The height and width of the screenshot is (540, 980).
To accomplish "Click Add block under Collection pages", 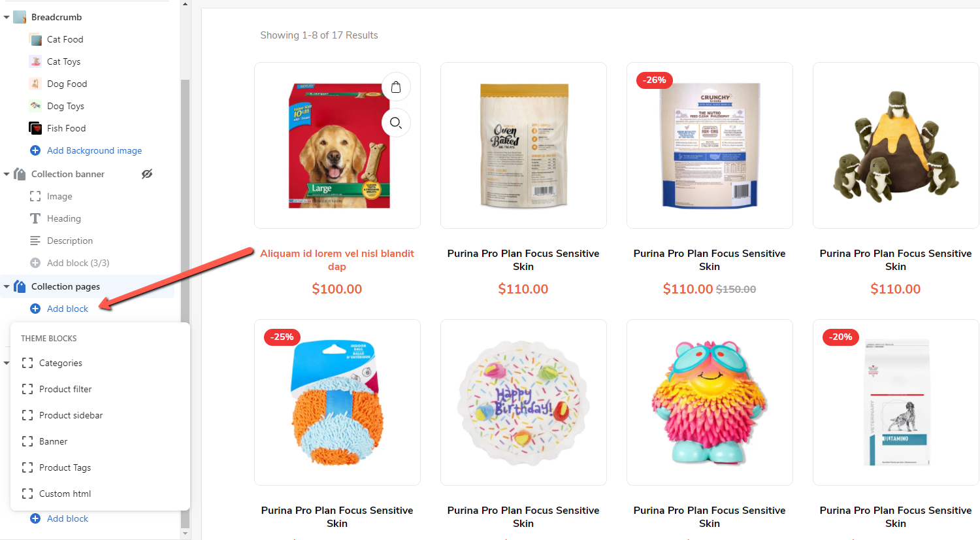I will (x=67, y=309).
